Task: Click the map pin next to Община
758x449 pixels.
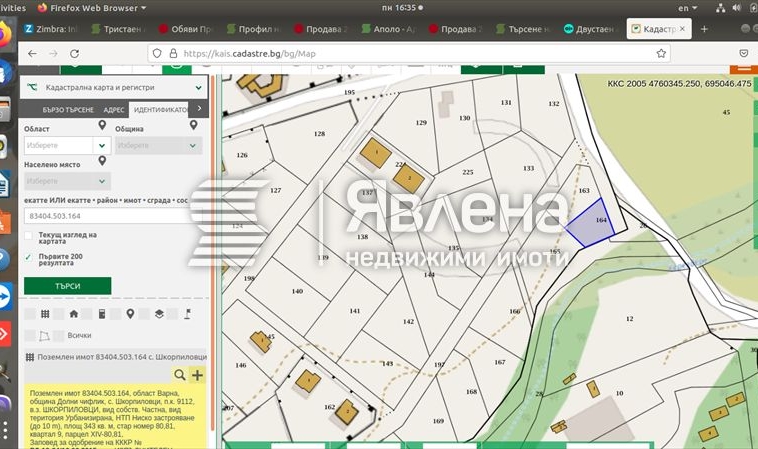Action: pyautogui.click(x=193, y=126)
